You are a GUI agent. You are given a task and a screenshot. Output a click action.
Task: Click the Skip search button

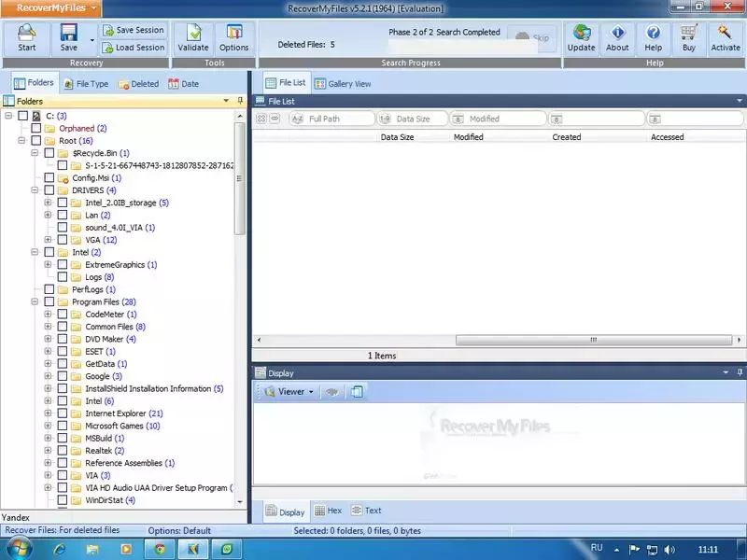tap(532, 37)
